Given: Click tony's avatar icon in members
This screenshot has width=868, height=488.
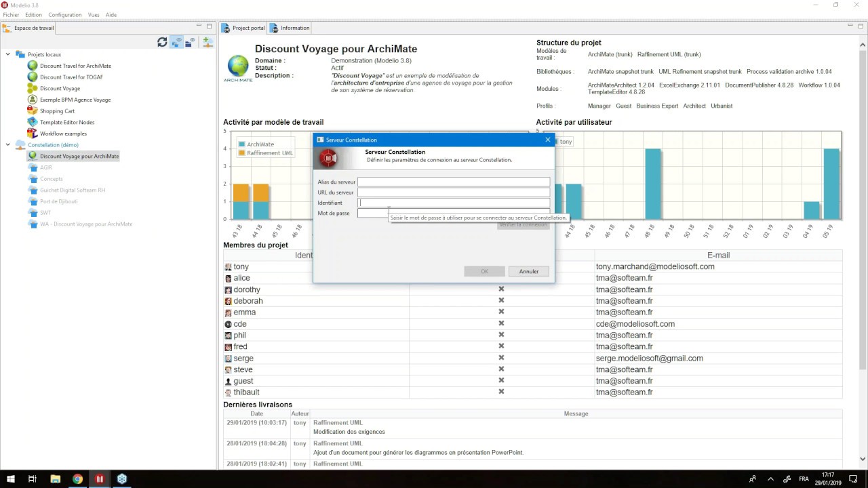Looking at the screenshot, I should click(x=229, y=267).
